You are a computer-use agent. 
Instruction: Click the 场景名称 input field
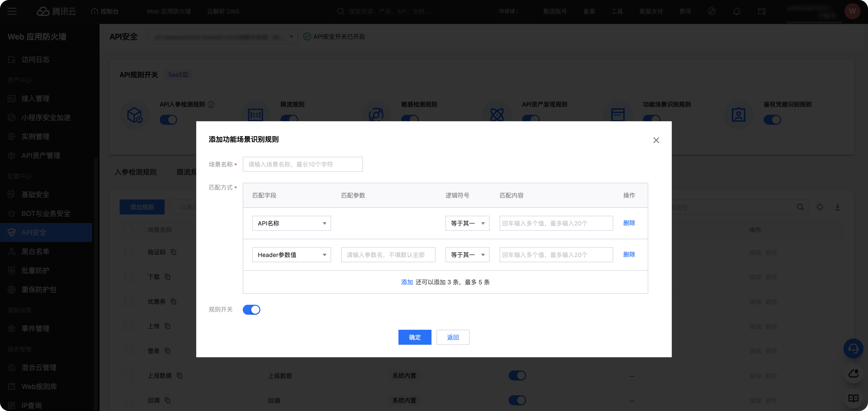tap(302, 164)
